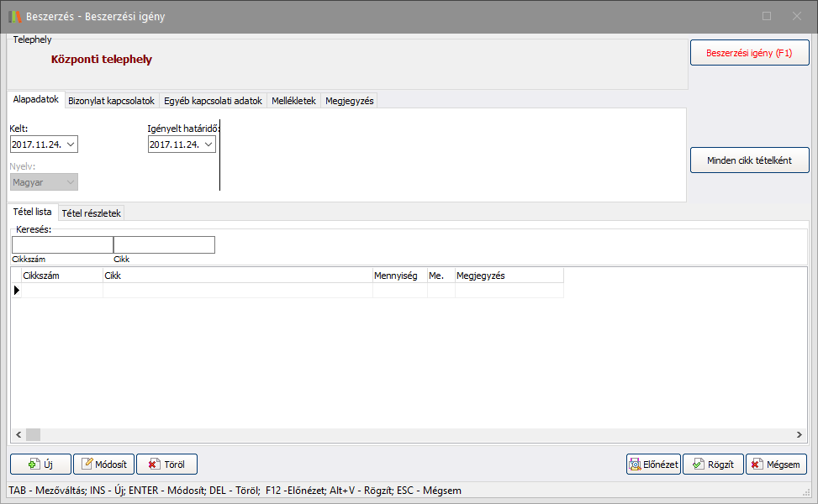818x504 pixels.
Task: Click the green plus icon on Új button
Action: (x=34, y=465)
